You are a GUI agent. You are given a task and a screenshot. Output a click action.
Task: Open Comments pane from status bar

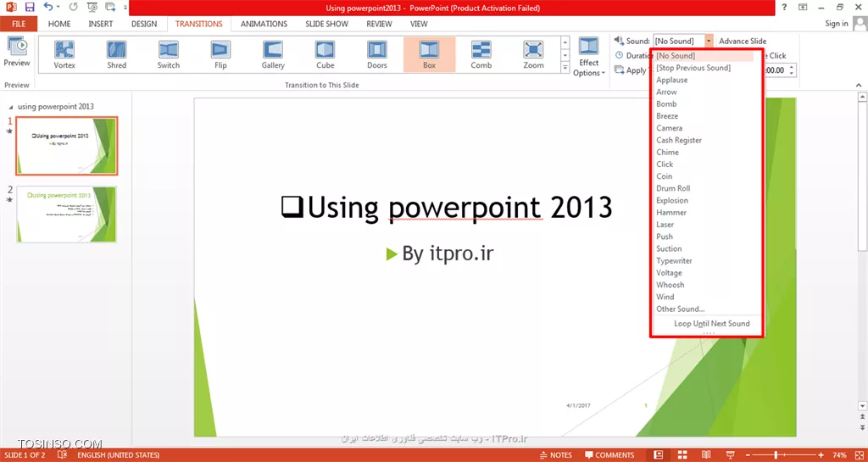(609, 455)
